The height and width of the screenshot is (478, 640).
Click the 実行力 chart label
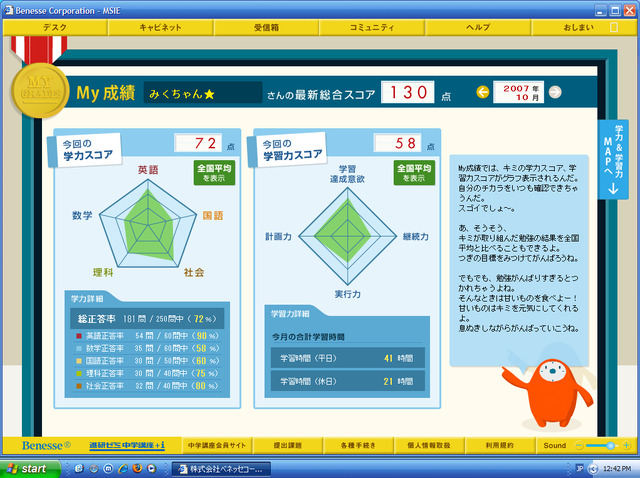coord(347,294)
